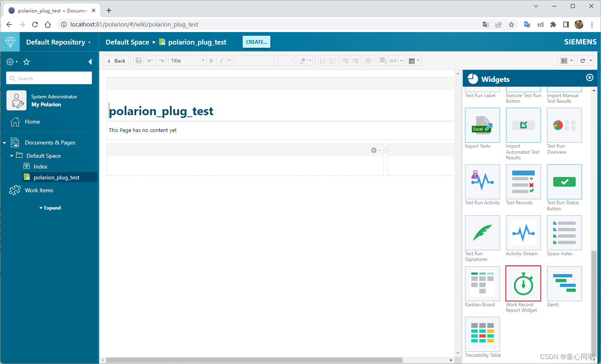Screen dimensions: 601x364
Task: Click the horizontal scrollbar of the editor
Action: [x=254, y=360]
